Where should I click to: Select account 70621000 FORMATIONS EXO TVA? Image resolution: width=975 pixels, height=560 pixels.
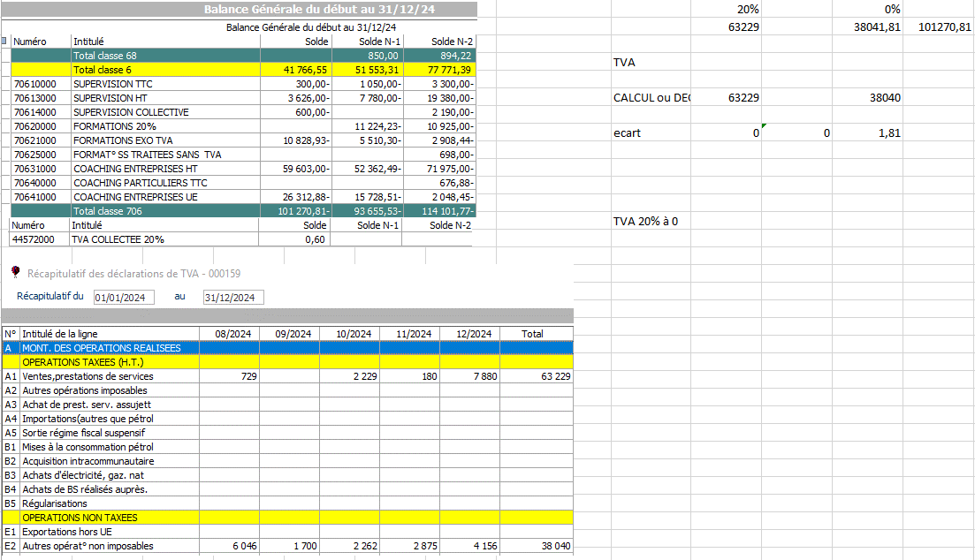pyautogui.click(x=243, y=140)
